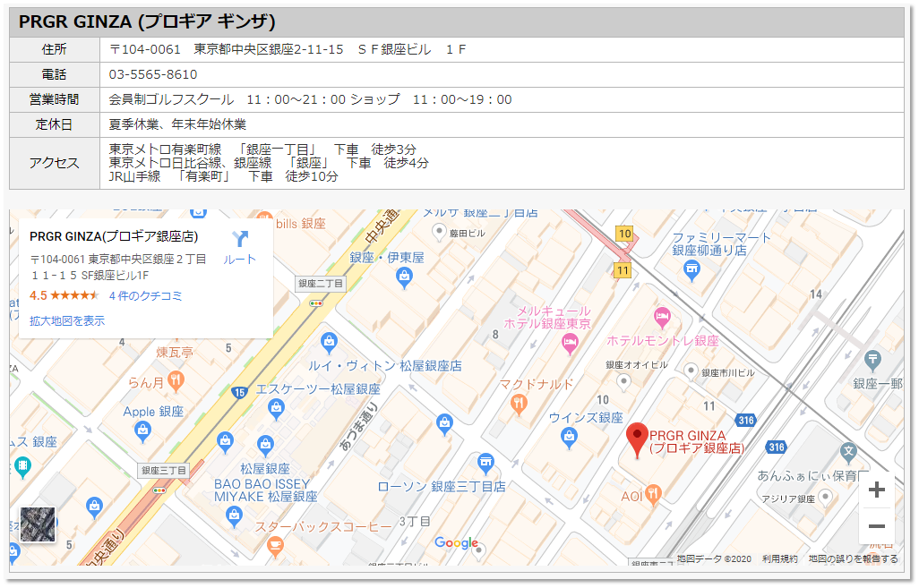Click the 住所 row header cell
The width and height of the screenshot is (919, 588).
55,50
